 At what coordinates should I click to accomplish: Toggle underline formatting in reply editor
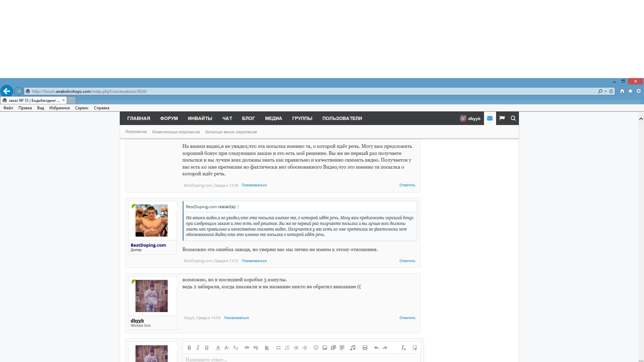(207, 348)
